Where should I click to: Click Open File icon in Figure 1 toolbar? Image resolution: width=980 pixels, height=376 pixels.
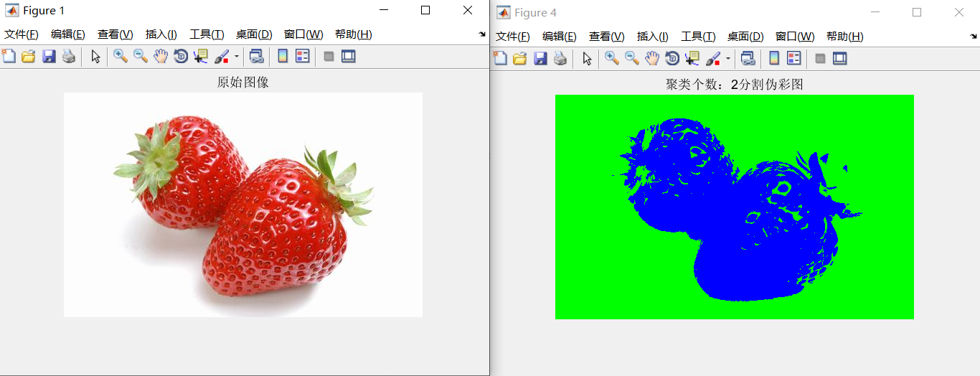(29, 56)
